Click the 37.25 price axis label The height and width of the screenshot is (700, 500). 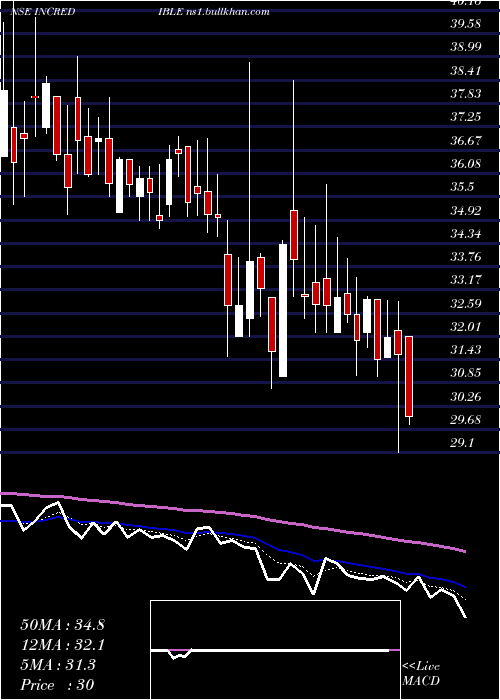(x=466, y=117)
